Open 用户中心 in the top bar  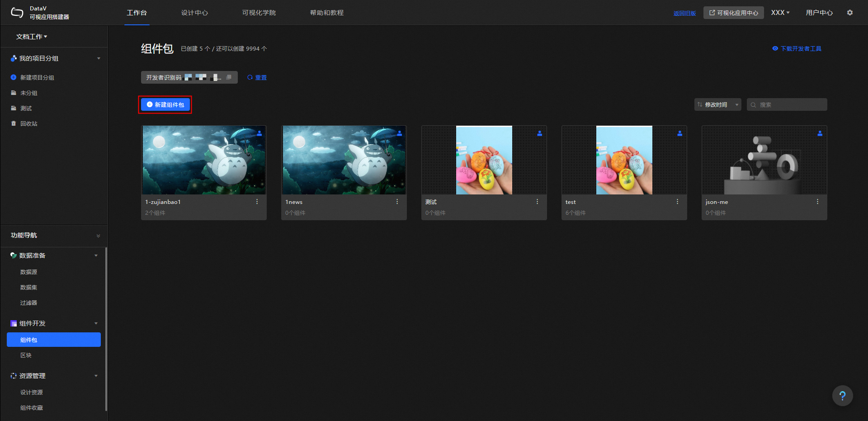(819, 13)
